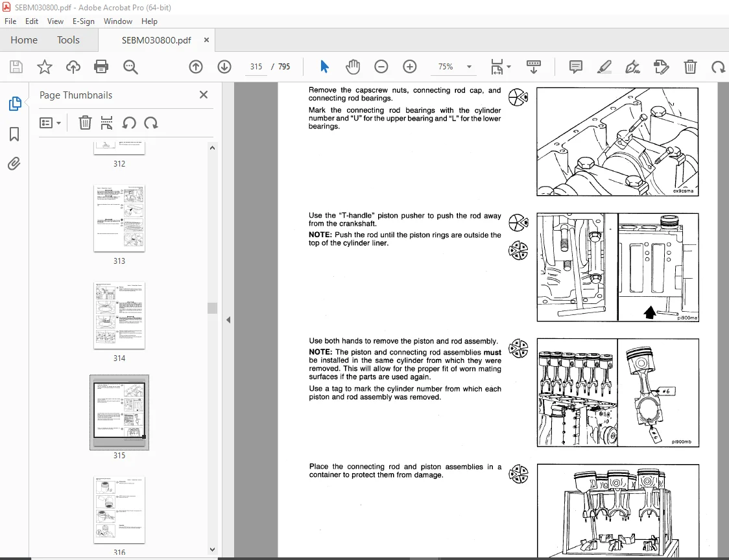
Task: Go to next page arrow
Action: [224, 67]
